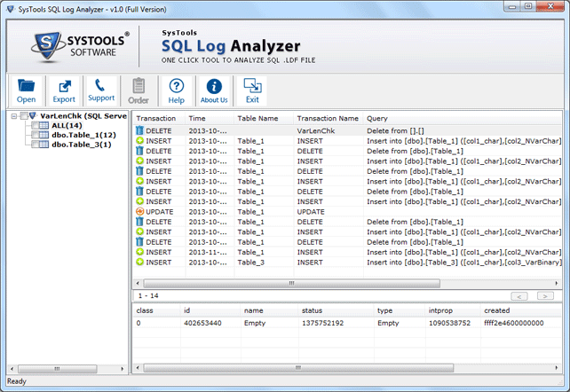570x392 pixels.
Task: Click the tree panel horizontal scrollbar thumb
Action: (x=58, y=369)
